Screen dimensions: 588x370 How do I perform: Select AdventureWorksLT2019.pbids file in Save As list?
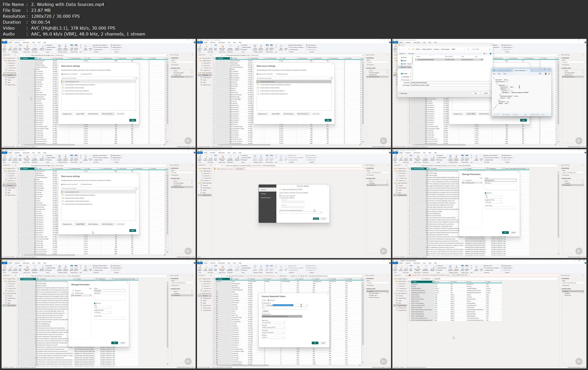(x=426, y=60)
